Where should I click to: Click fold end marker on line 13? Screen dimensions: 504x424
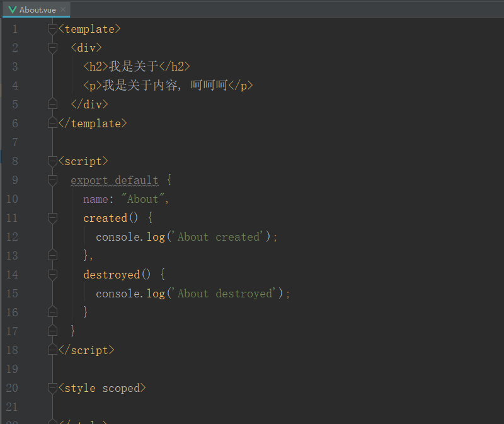click(x=52, y=256)
